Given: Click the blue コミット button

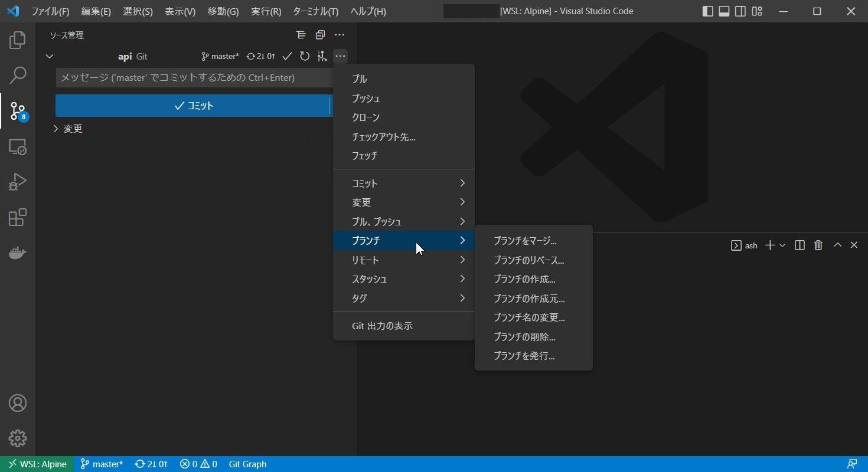Looking at the screenshot, I should point(193,106).
